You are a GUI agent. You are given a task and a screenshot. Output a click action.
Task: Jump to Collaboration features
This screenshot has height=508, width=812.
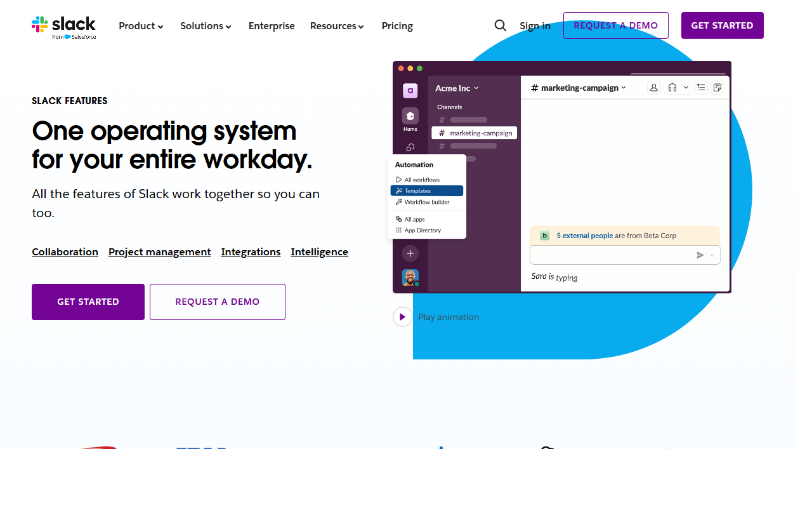click(65, 252)
